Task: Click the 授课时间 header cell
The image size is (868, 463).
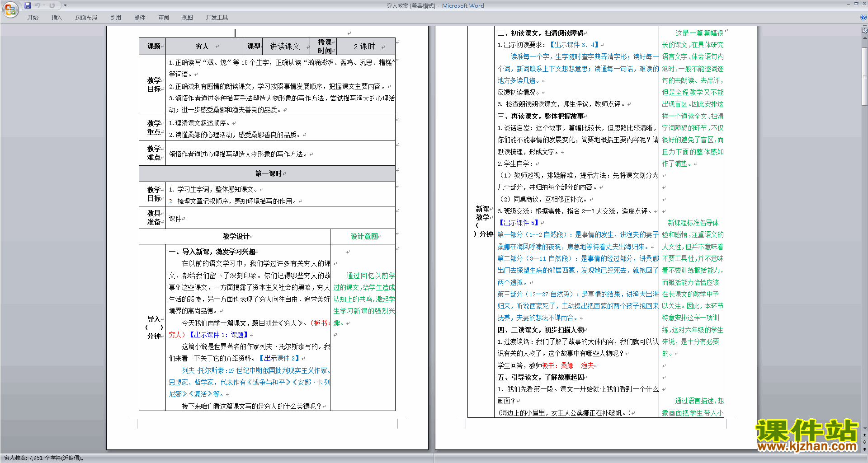Action: coord(323,46)
